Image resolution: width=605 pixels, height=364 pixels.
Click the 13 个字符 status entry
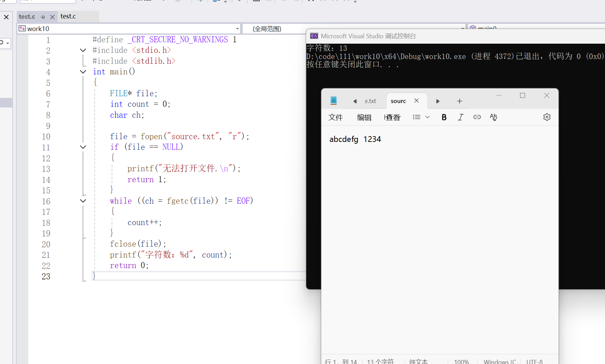pos(380,362)
